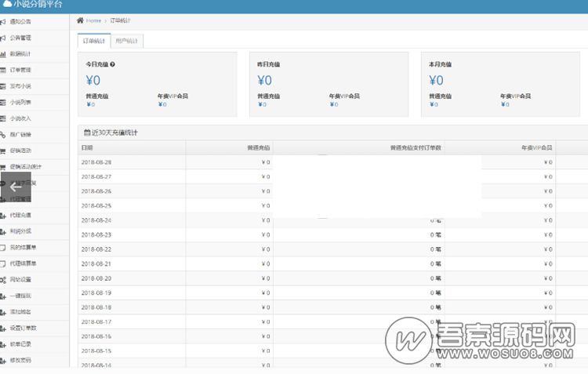The image size is (588, 374).
Task: Click the cloud logo in the header
Action: (x=7, y=5)
